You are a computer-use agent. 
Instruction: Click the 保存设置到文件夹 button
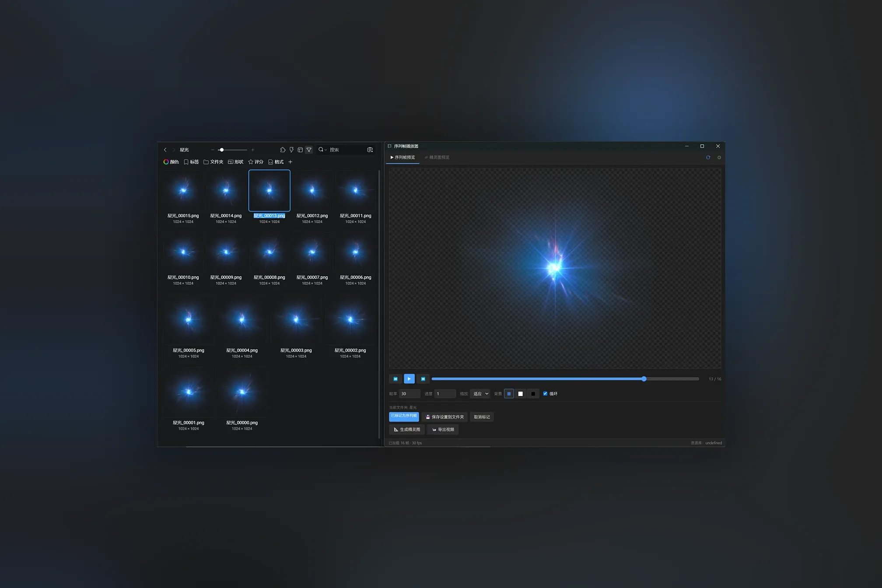point(444,417)
